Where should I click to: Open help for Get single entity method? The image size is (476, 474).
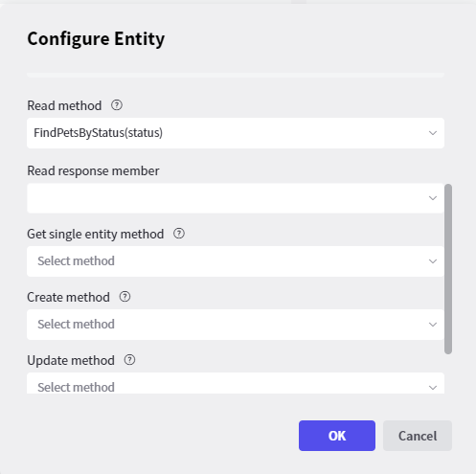click(179, 234)
